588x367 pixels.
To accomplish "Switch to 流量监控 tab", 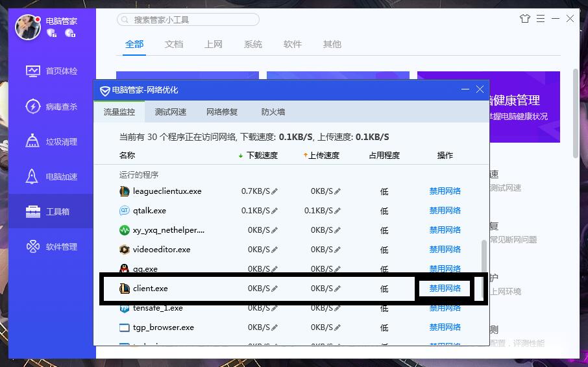I will [119, 112].
